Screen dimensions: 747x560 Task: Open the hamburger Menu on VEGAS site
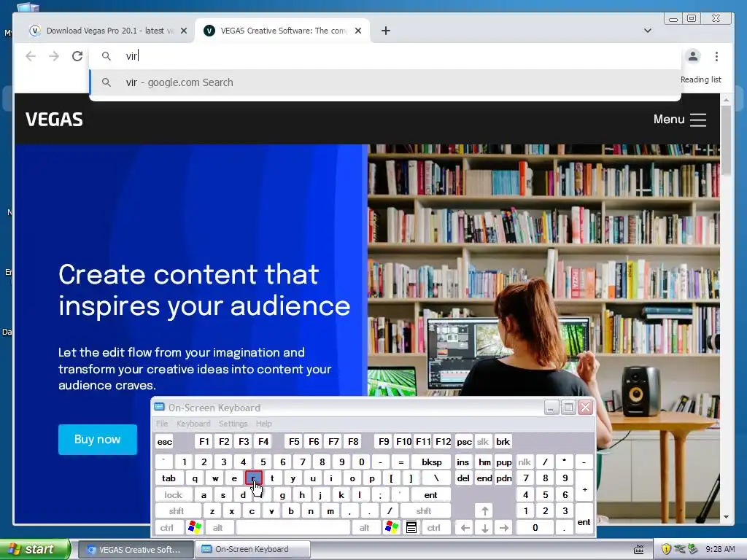point(680,119)
